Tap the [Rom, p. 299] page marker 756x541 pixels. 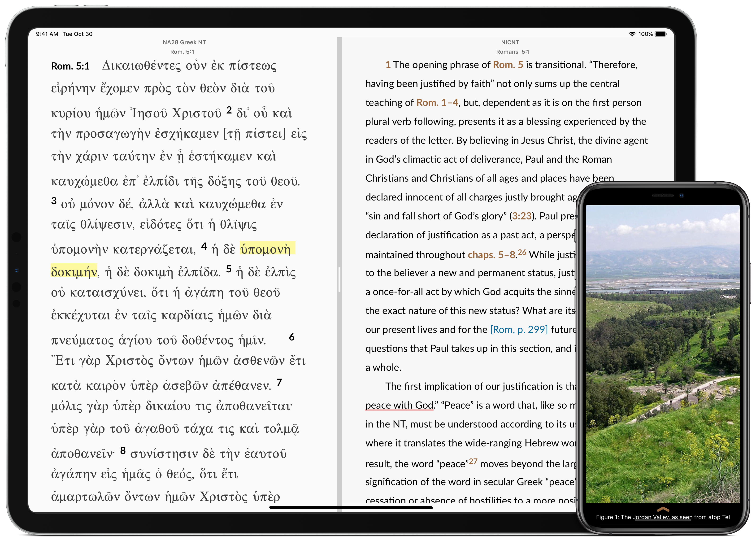click(519, 329)
